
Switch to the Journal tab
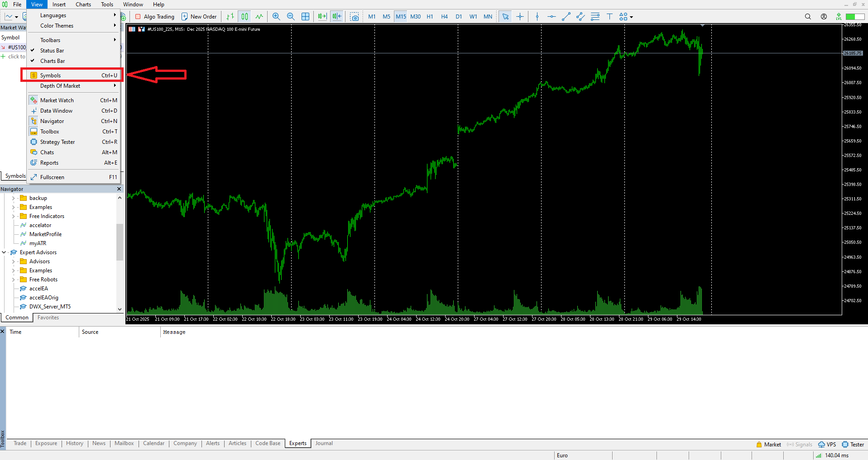point(324,443)
